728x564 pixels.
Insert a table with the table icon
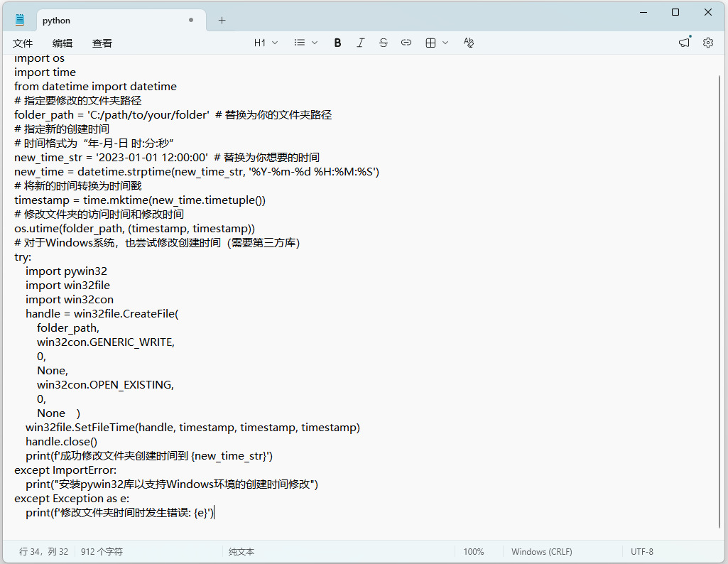pos(430,43)
